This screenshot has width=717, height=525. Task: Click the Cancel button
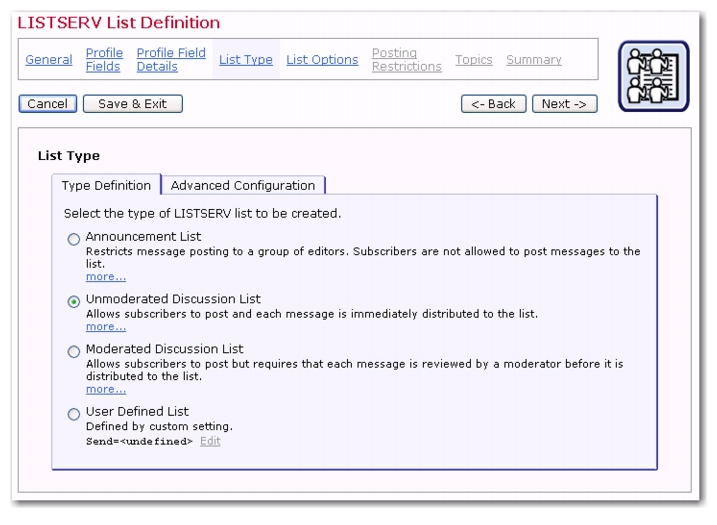48,104
